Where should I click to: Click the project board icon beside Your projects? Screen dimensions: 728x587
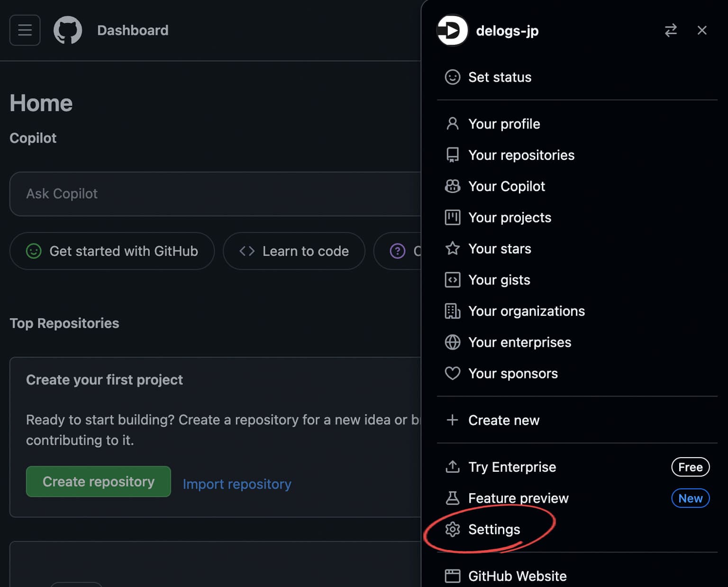tap(453, 217)
